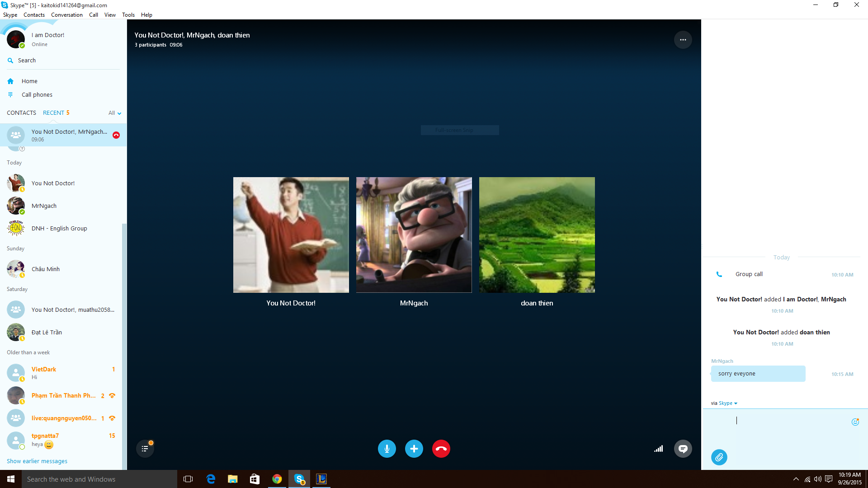The height and width of the screenshot is (488, 868).
Task: Open the Đạt Lê Trần conversation
Action: [x=63, y=333]
